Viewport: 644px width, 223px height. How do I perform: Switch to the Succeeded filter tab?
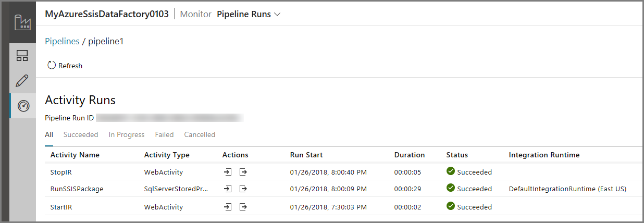click(81, 134)
